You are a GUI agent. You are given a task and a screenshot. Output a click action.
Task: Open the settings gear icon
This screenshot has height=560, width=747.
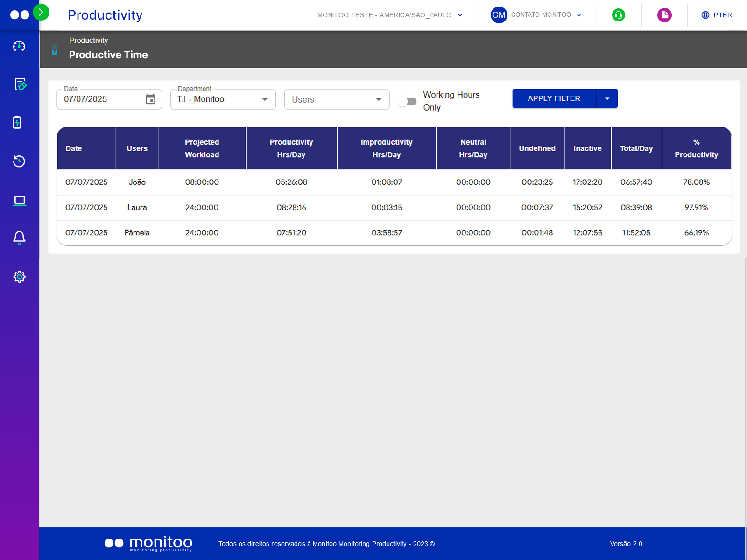tap(19, 277)
